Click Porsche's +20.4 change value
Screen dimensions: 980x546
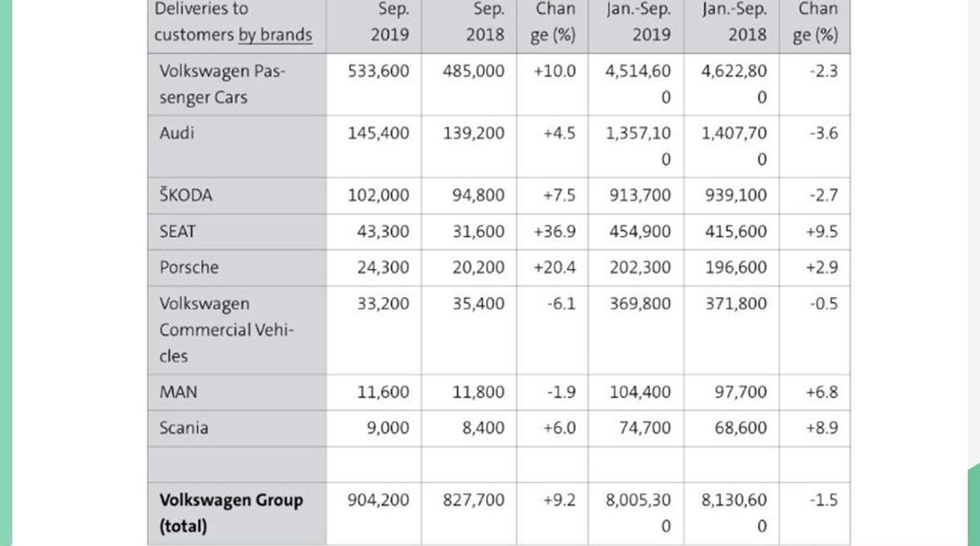[555, 267]
